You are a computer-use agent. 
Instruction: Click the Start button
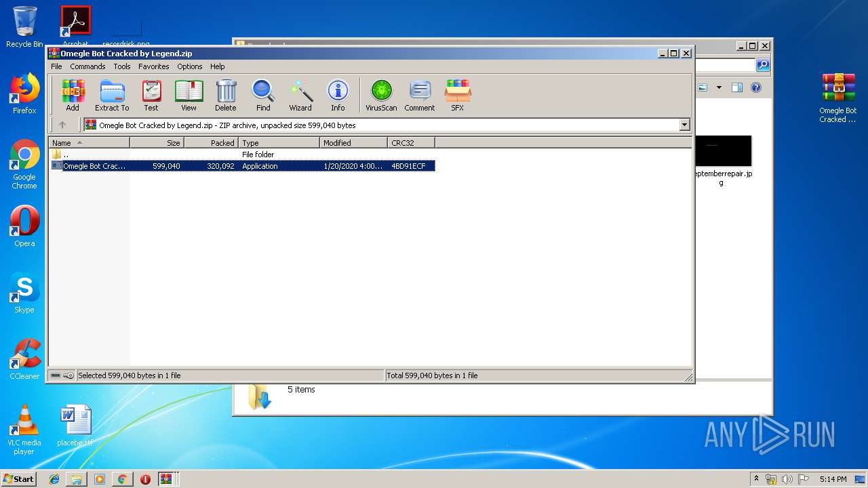click(x=19, y=479)
